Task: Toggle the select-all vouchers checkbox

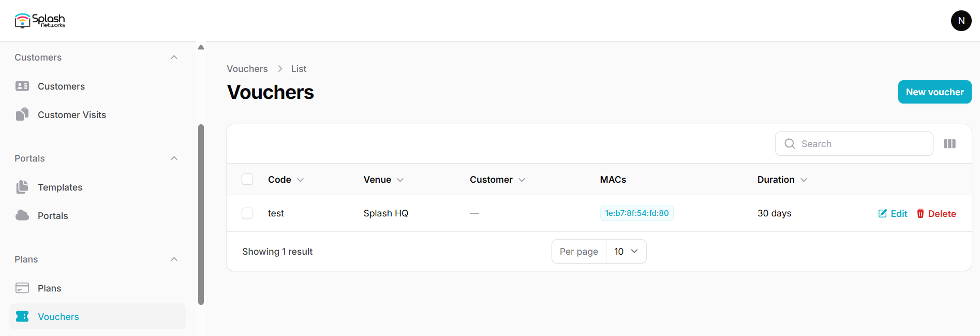Action: click(247, 179)
